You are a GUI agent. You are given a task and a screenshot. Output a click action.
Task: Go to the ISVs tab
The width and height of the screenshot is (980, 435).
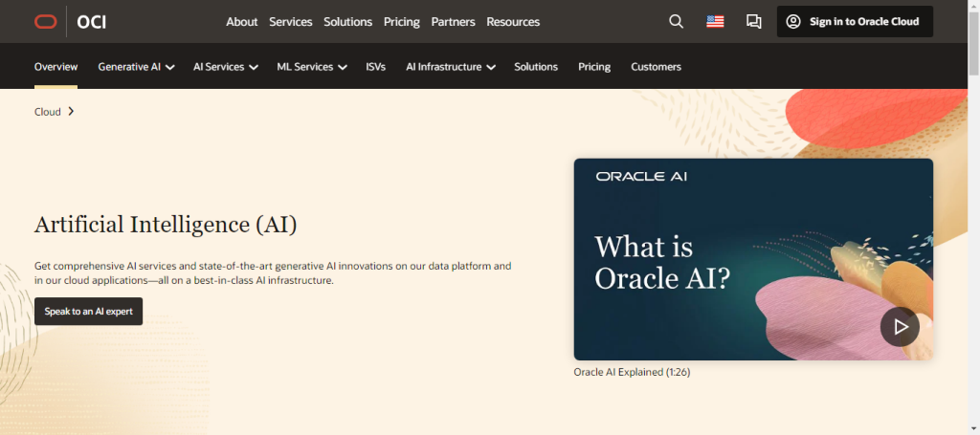pyautogui.click(x=375, y=67)
